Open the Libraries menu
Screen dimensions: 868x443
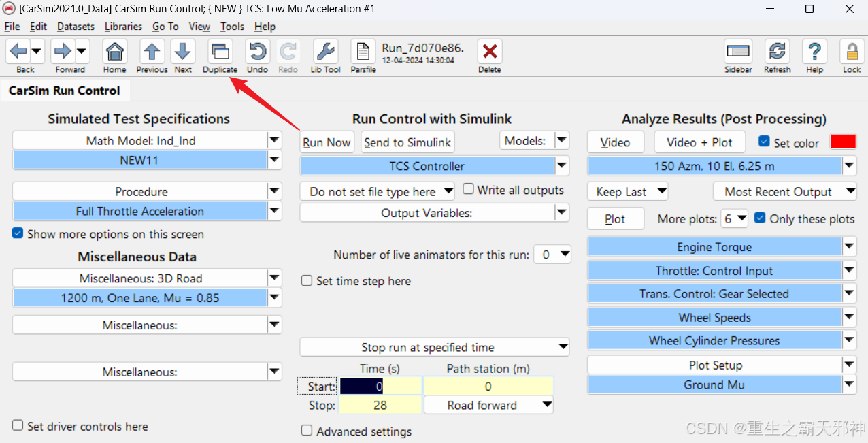(x=124, y=27)
